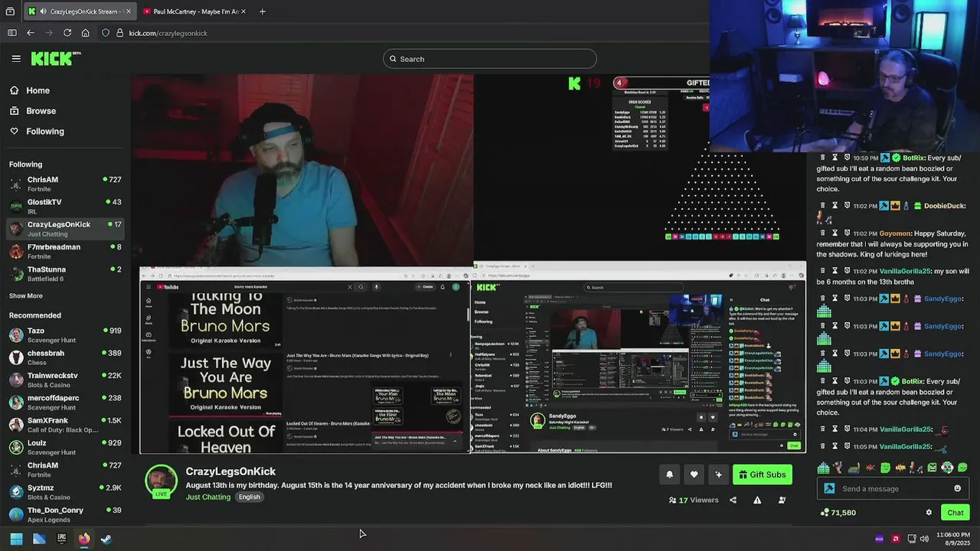Click the Windows Start button
The image size is (980, 551).
point(16,539)
